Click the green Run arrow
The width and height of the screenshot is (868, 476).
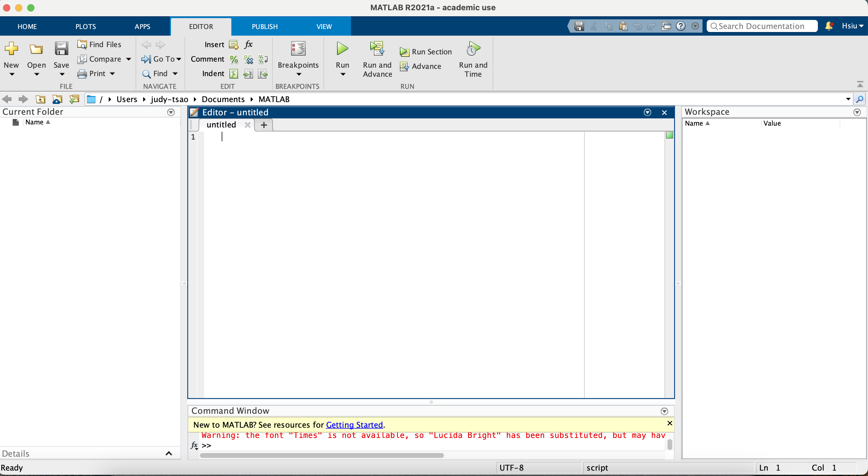[342, 49]
